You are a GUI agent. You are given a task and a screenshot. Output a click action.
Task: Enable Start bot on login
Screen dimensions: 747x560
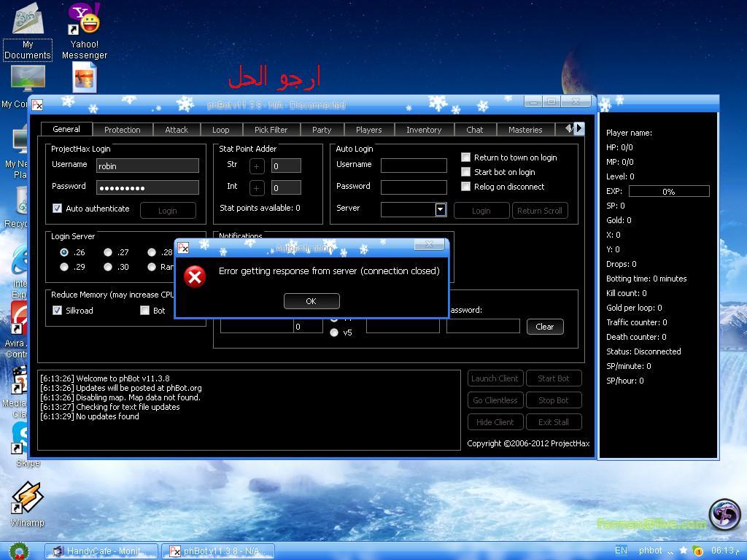pos(466,172)
